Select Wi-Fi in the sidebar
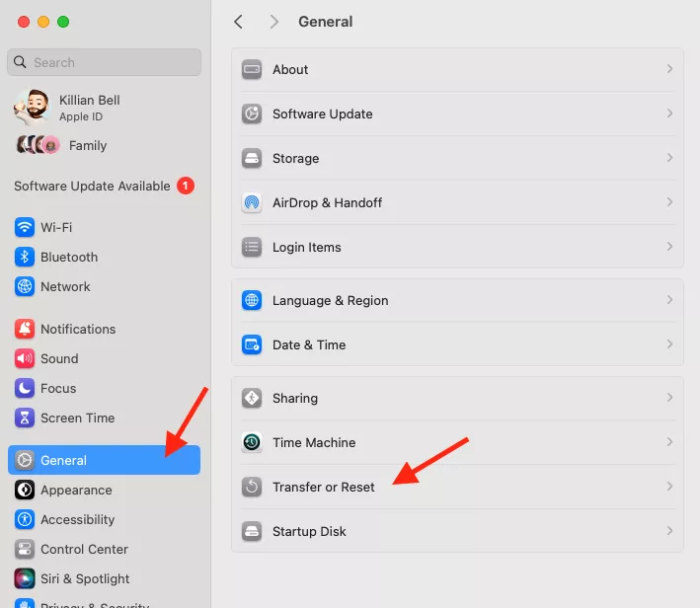Image resolution: width=700 pixels, height=608 pixels. (104, 227)
